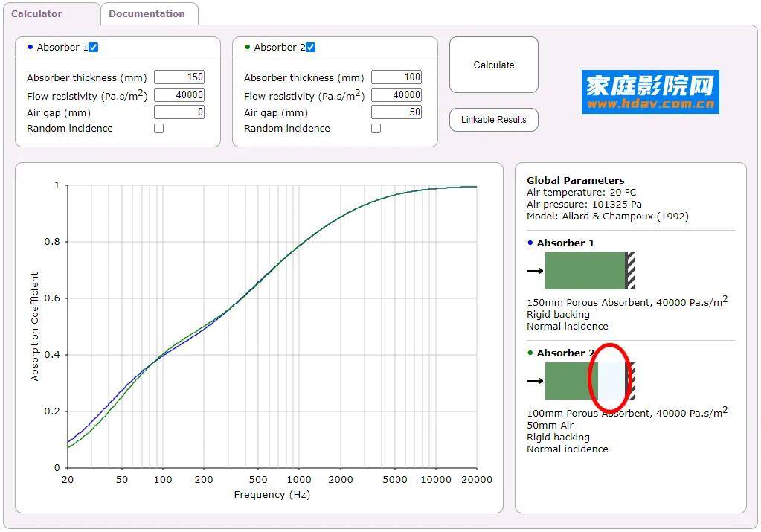Edit Absorber 1 flow resistivity field
761x532 pixels.
[x=179, y=94]
